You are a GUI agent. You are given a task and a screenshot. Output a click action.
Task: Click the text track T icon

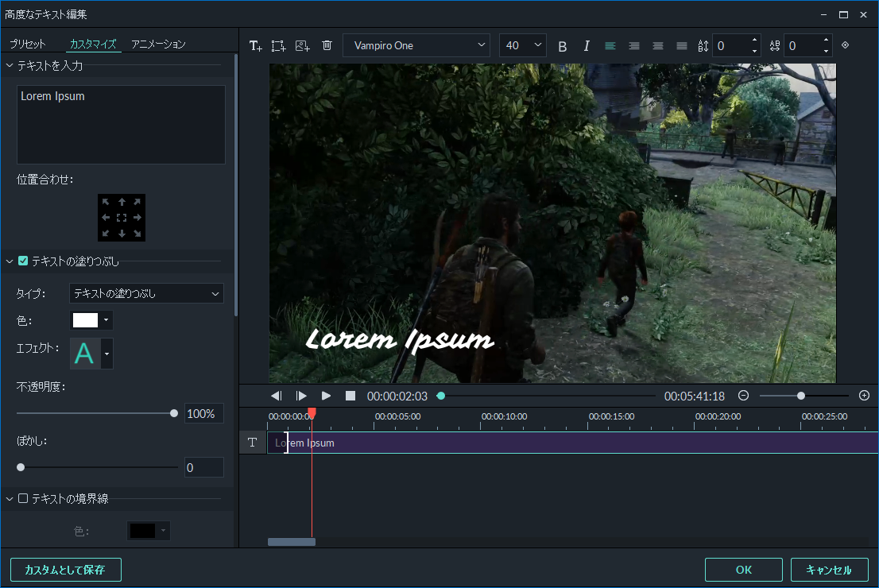click(x=252, y=443)
